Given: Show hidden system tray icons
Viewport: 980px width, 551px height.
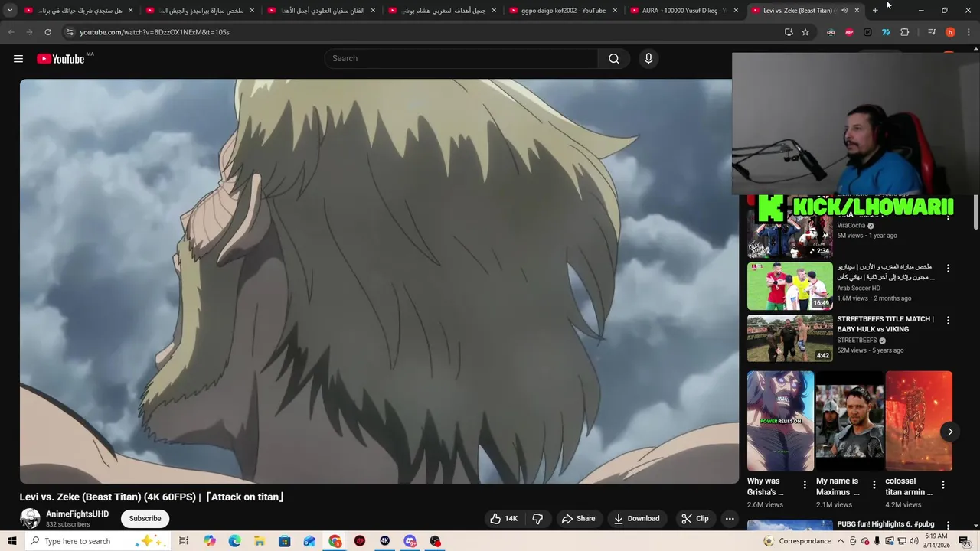Looking at the screenshot, I should 841,541.
